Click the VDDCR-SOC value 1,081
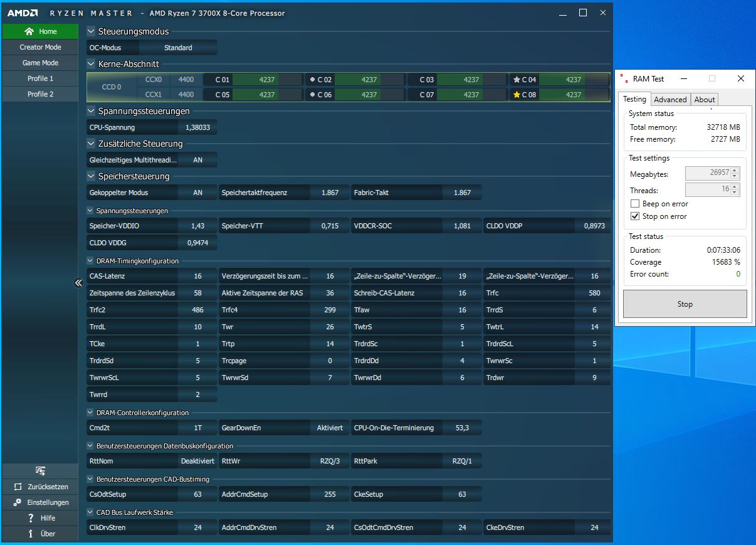 click(x=462, y=226)
